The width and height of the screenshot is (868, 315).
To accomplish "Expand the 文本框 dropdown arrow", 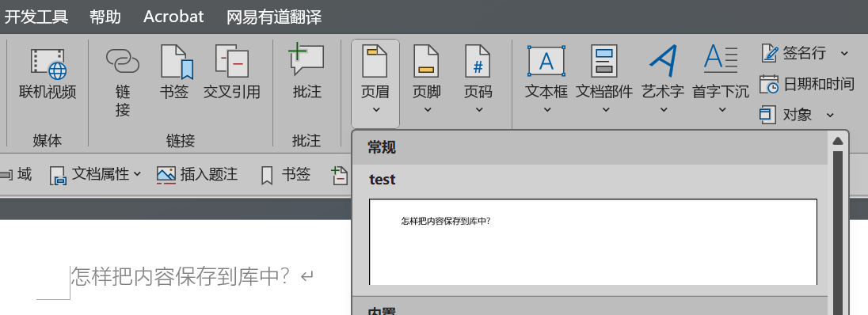I will [547, 109].
